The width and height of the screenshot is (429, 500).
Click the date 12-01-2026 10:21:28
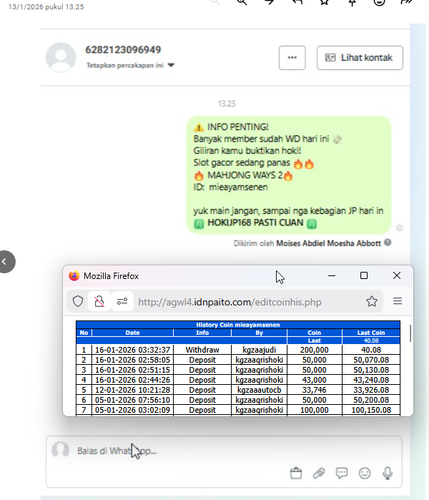point(132,390)
